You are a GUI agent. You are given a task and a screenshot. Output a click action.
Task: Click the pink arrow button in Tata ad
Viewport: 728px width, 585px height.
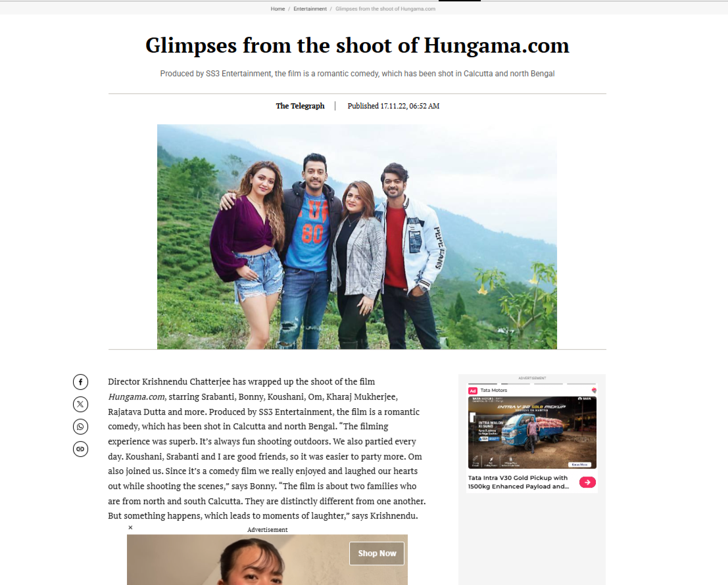587,482
